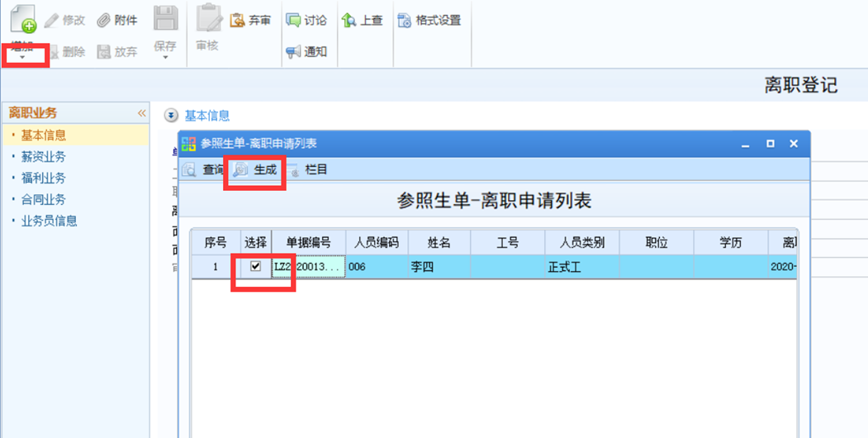This screenshot has height=438, width=868.
Task: Click the 人员编码 column header
Action: pyautogui.click(x=377, y=242)
